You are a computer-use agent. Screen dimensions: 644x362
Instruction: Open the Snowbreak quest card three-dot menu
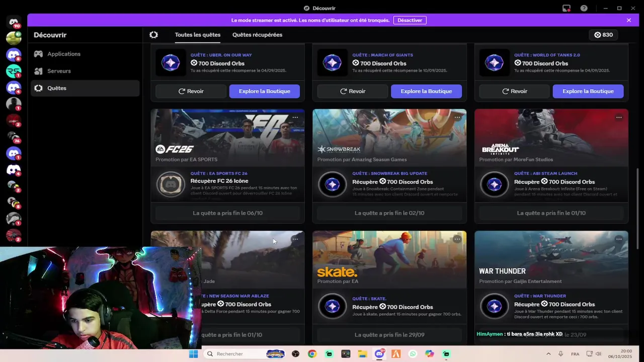[457, 117]
